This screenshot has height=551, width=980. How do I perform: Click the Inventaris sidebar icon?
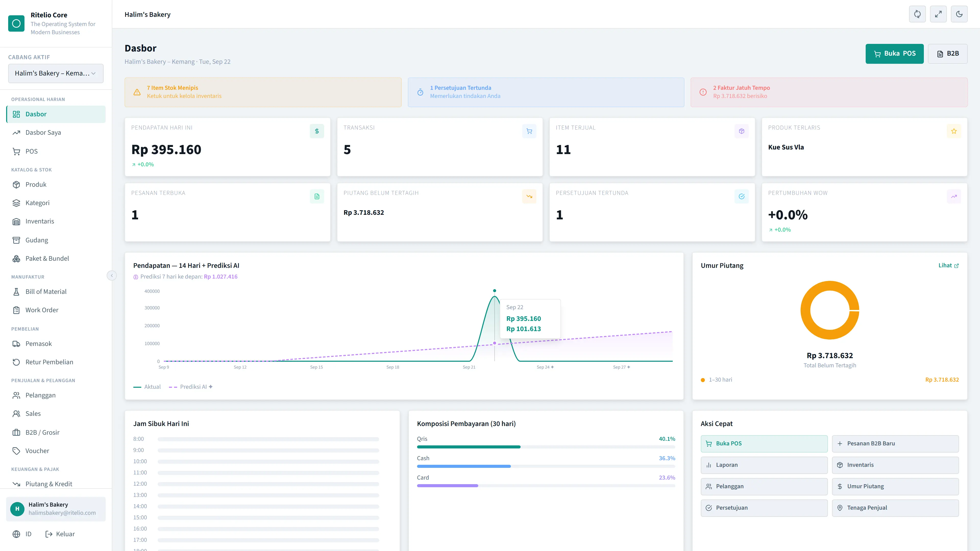(16, 221)
